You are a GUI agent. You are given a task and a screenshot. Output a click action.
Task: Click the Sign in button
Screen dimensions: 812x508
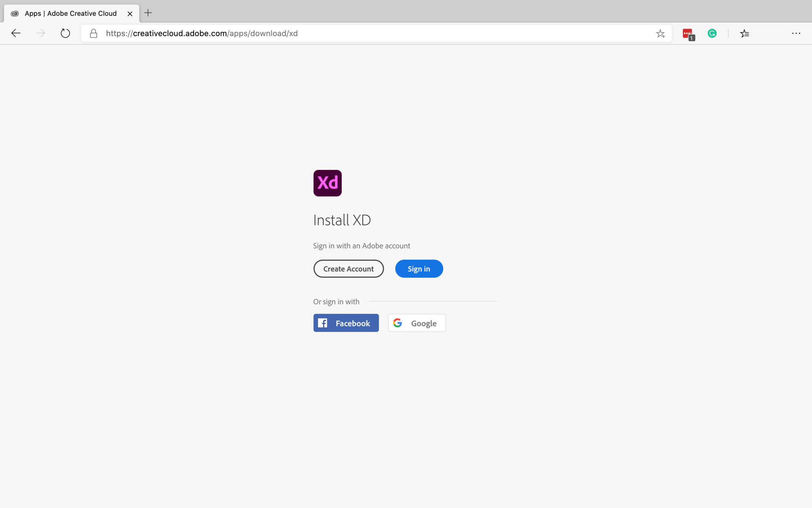419,269
